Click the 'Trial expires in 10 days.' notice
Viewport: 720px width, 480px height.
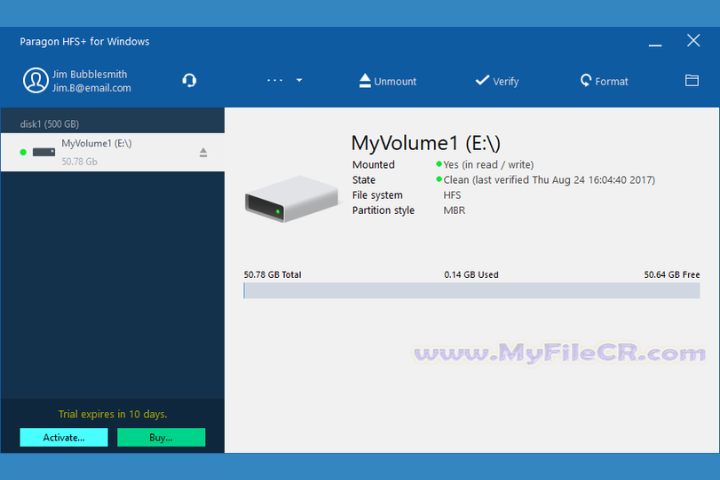point(113,414)
